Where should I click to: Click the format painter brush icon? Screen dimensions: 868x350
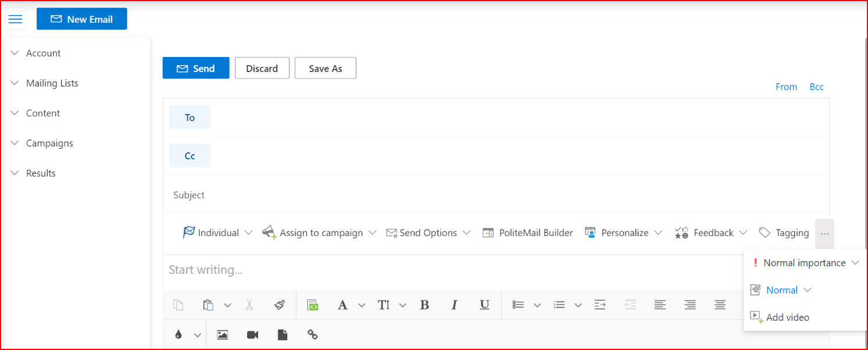(x=280, y=305)
